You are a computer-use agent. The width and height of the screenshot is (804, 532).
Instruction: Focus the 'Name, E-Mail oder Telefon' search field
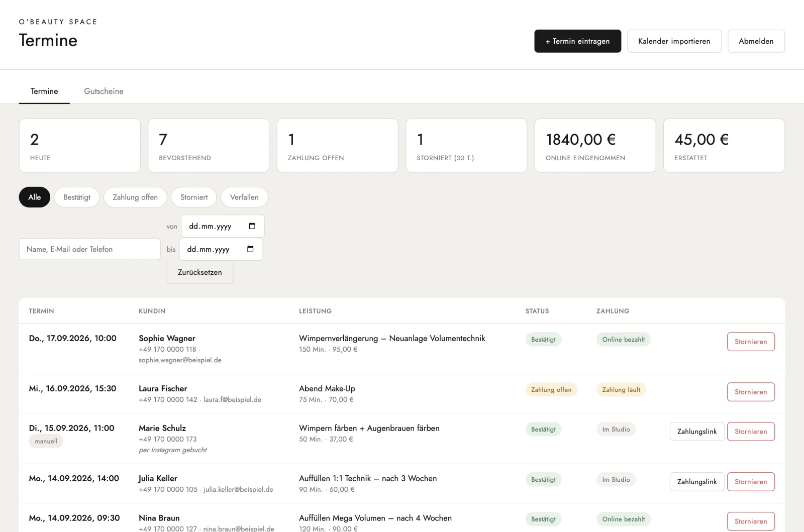pyautogui.click(x=89, y=249)
